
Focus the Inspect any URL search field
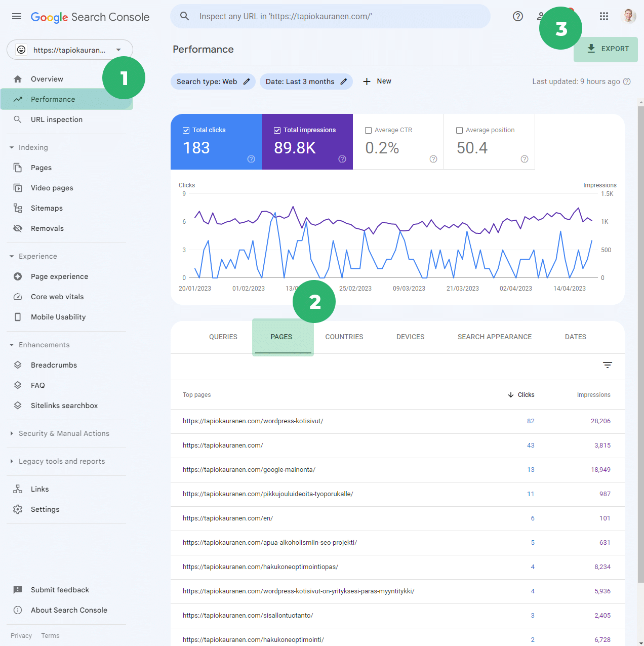pyautogui.click(x=330, y=16)
